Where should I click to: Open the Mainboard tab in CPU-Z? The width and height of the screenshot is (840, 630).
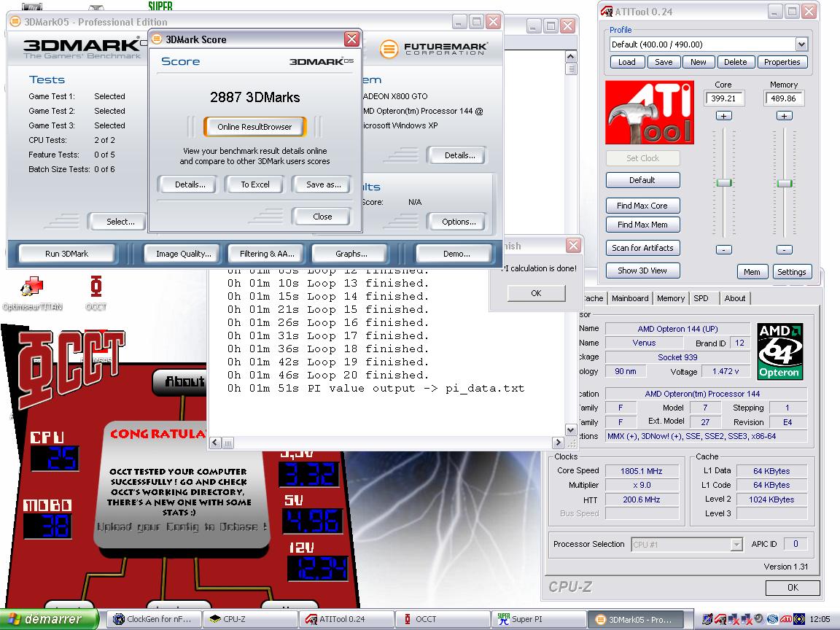(x=630, y=298)
